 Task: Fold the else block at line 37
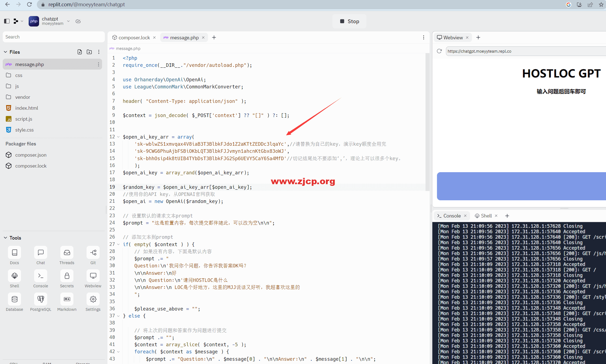point(118,316)
